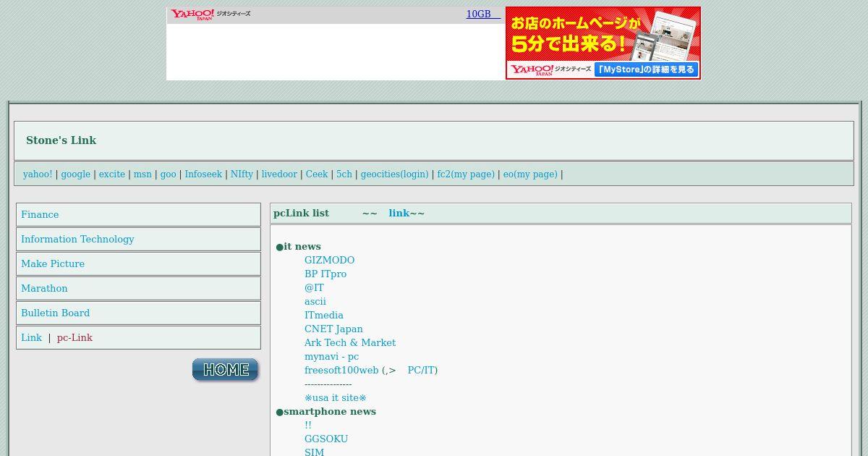Open the SIM link
This screenshot has width=868, height=456.
(x=314, y=452)
